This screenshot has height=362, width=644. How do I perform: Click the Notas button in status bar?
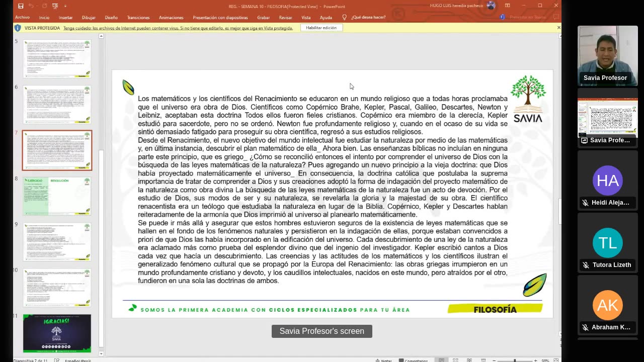coord(383,360)
